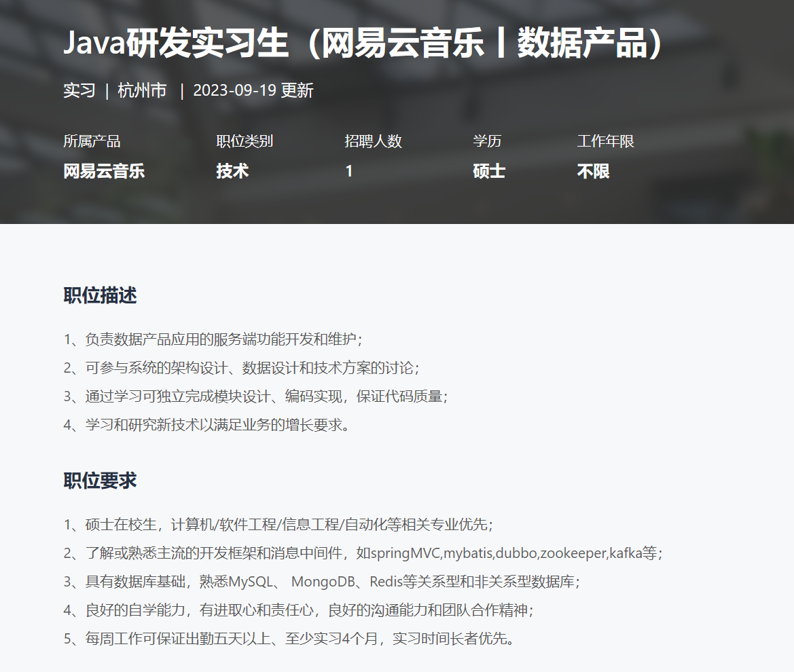This screenshot has width=794, height=672.
Task: Click the '实习' job type text
Action: [79, 90]
